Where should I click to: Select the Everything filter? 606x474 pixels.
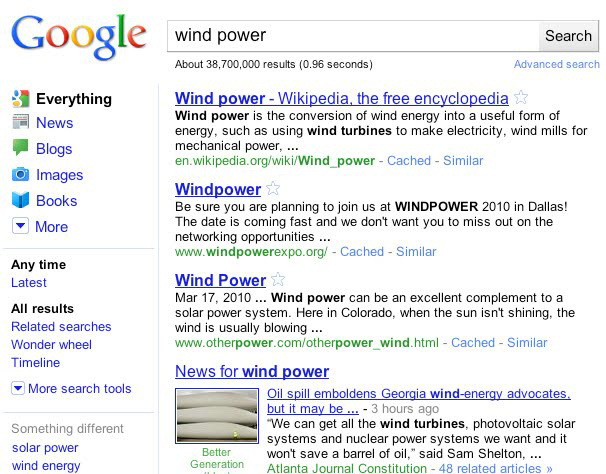click(x=74, y=99)
